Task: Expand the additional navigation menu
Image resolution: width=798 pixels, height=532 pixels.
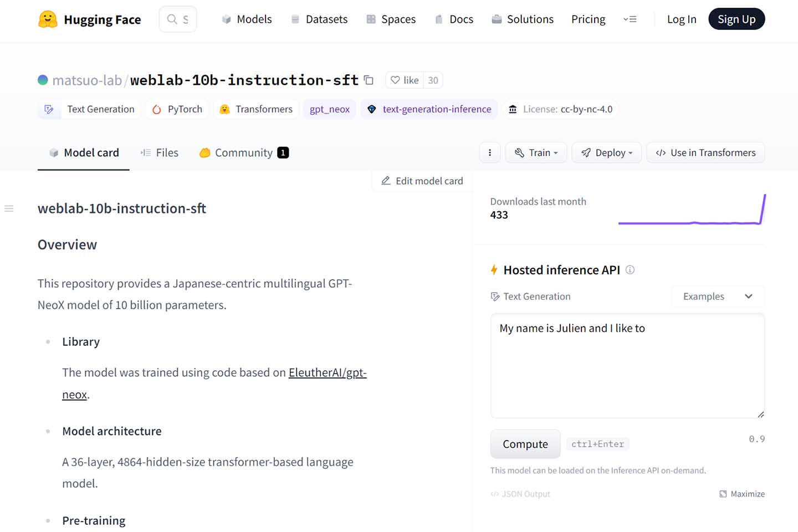Action: pyautogui.click(x=630, y=19)
